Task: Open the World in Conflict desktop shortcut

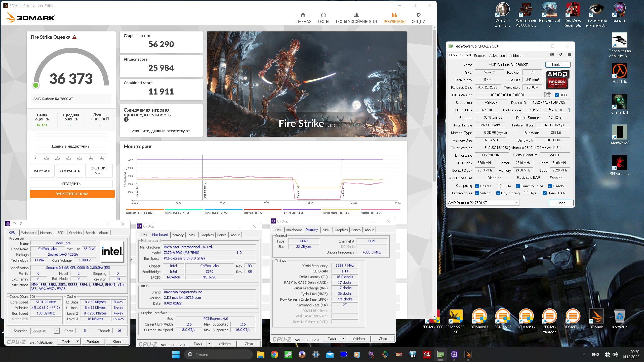Action: point(502,15)
